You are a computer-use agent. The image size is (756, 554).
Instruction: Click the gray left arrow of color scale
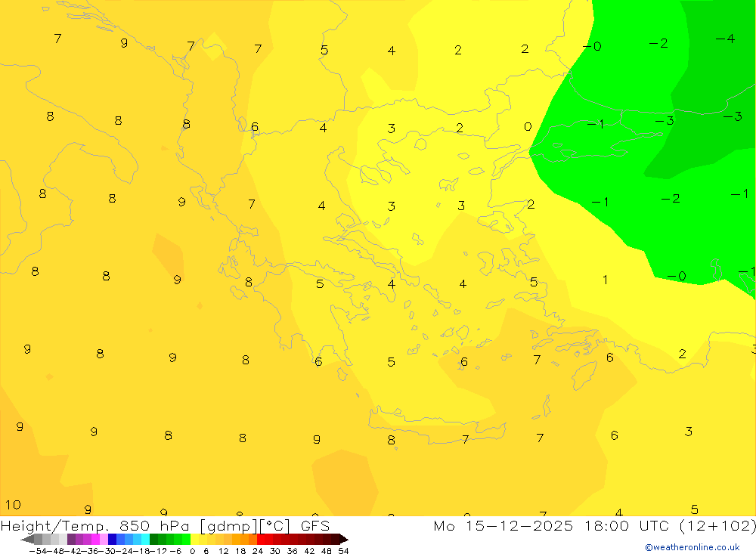tap(27, 539)
